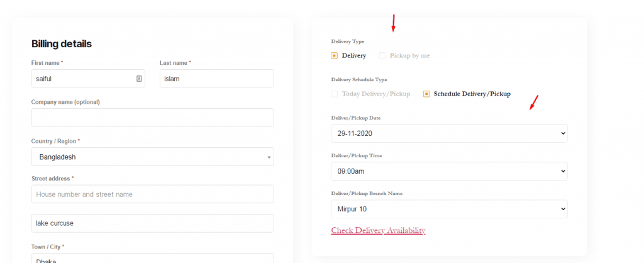Open the Deliver/Pickup Date dropdown
The width and height of the screenshot is (644, 263).
pyautogui.click(x=449, y=133)
